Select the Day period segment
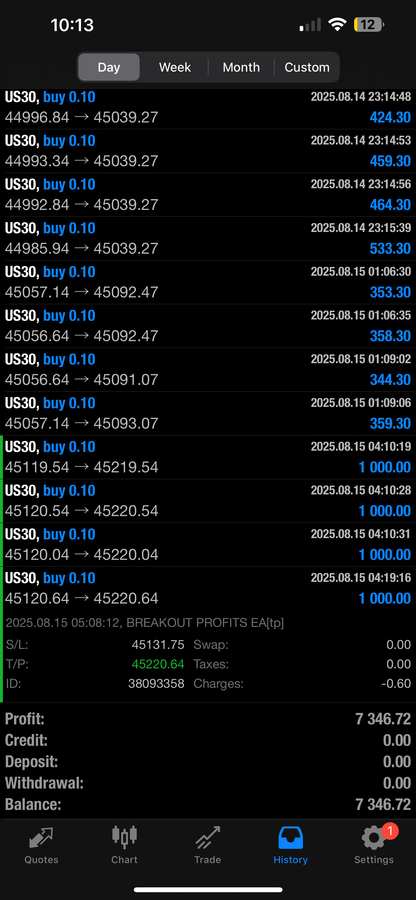Screen dimensions: 416x900 [x=108, y=67]
